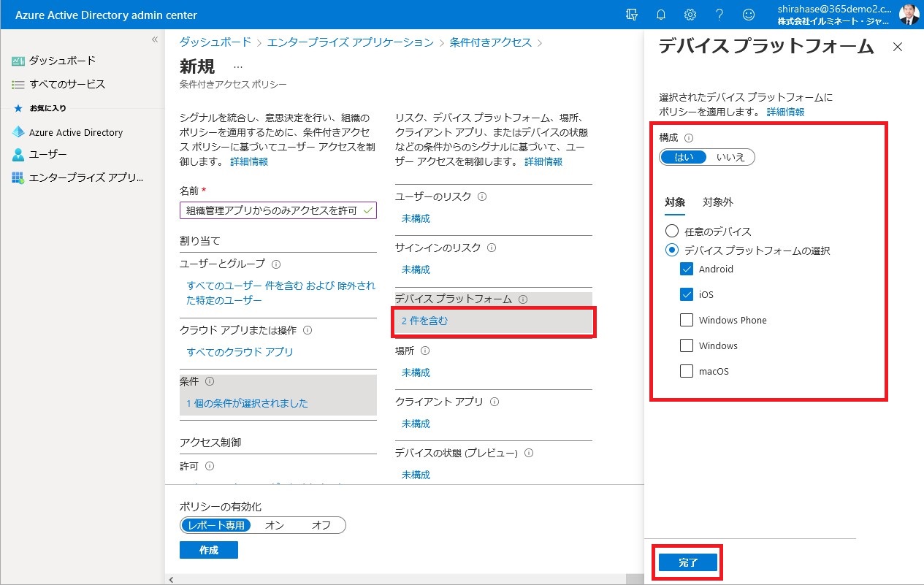Switch to the 対象 tab
The width and height of the screenshot is (924, 585).
click(675, 203)
